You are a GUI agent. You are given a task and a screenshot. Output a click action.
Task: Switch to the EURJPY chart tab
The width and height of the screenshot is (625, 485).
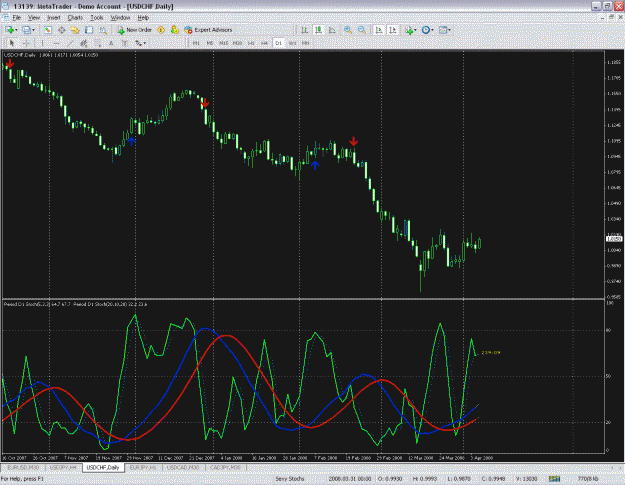[143, 467]
